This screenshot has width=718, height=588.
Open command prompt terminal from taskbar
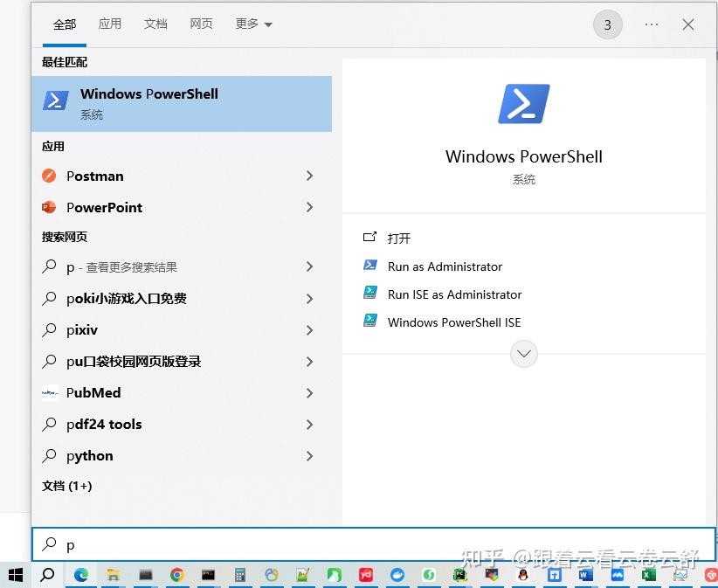click(x=209, y=575)
